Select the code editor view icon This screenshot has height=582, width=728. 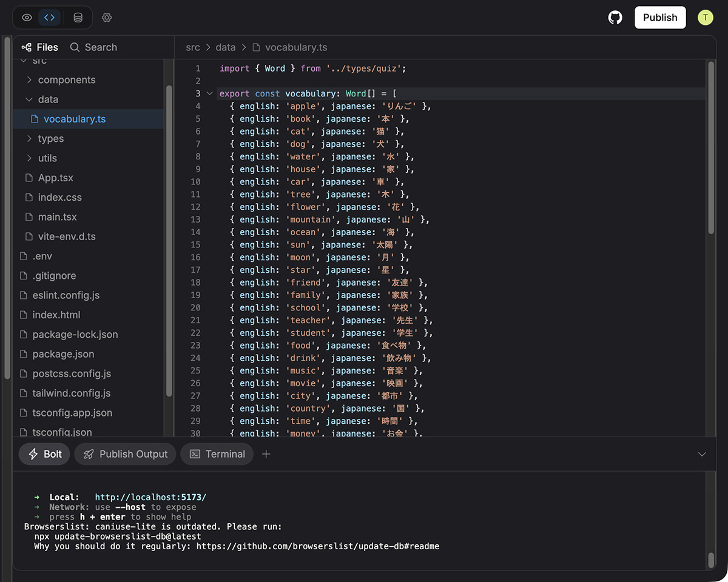[x=50, y=18]
